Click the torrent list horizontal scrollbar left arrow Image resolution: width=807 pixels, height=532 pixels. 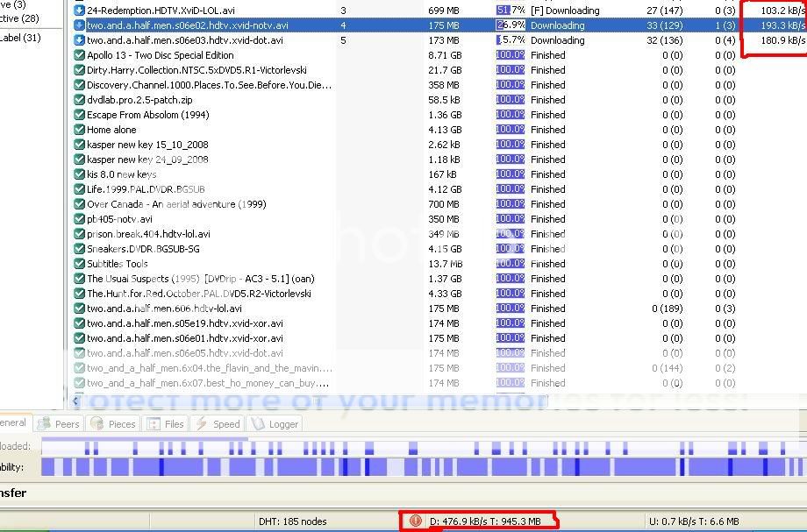[x=76, y=401]
